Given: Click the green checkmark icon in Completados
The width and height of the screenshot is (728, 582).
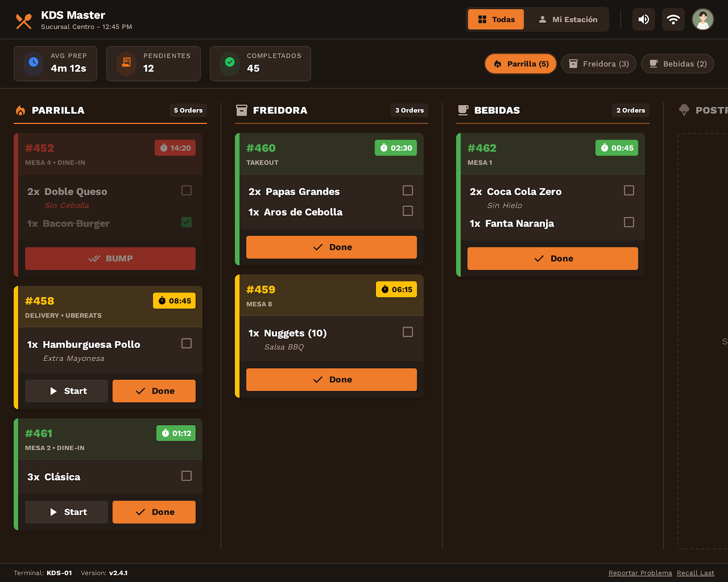Looking at the screenshot, I should 230,62.
